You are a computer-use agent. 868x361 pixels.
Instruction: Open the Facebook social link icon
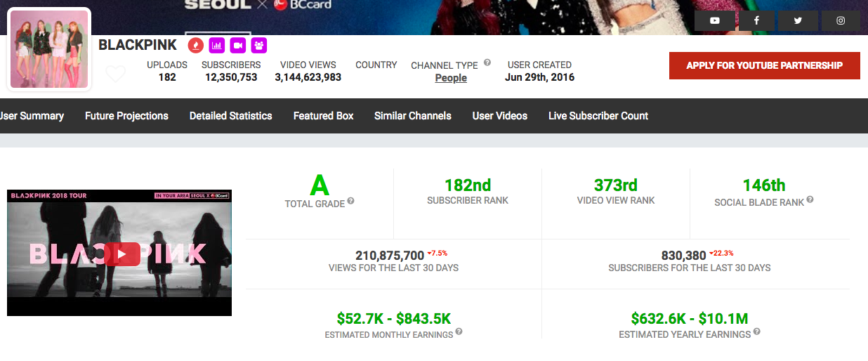click(756, 21)
